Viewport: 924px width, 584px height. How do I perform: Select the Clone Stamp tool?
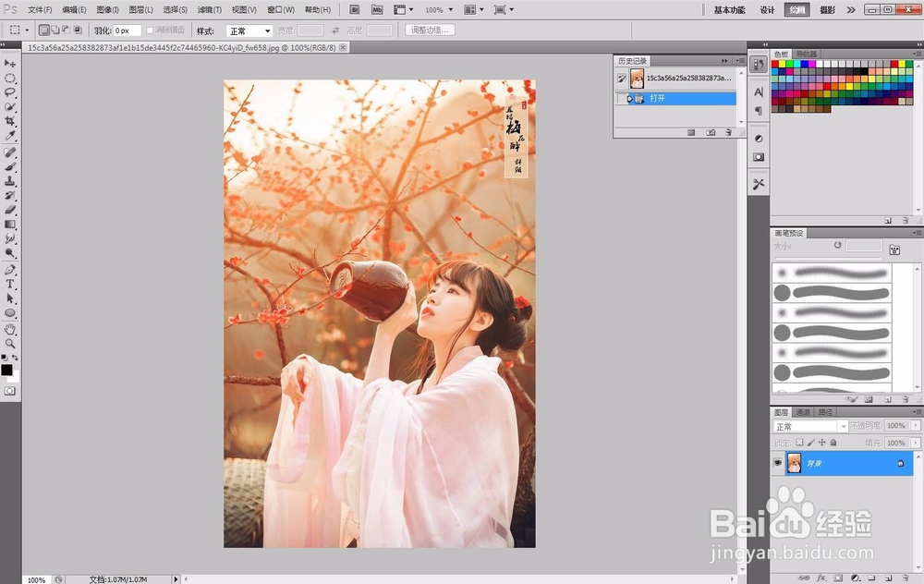tap(10, 181)
